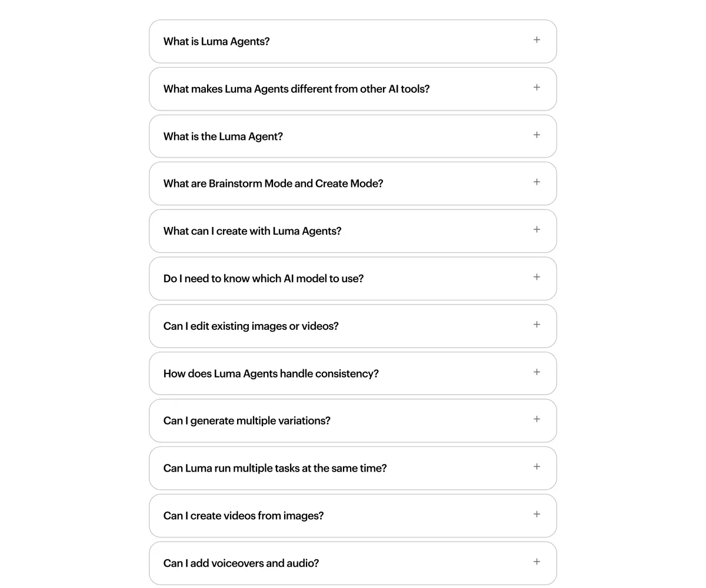Click plus icon beside multiple tasks question

[x=537, y=467]
